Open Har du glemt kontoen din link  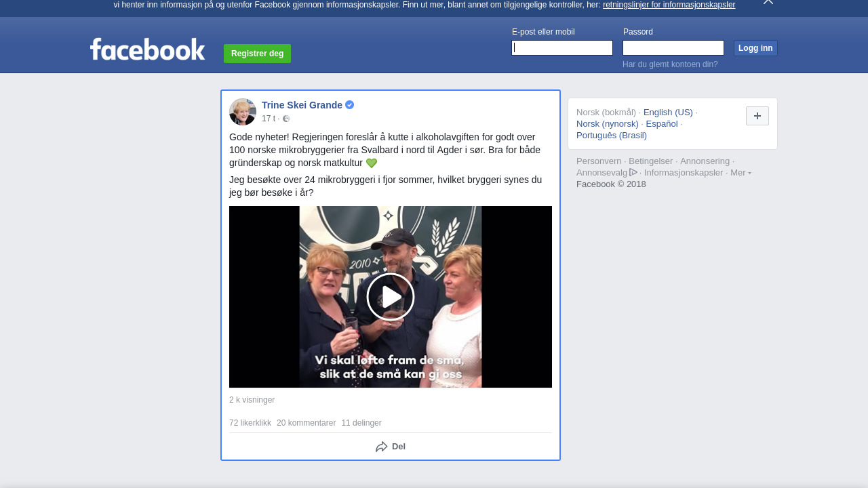coord(670,64)
